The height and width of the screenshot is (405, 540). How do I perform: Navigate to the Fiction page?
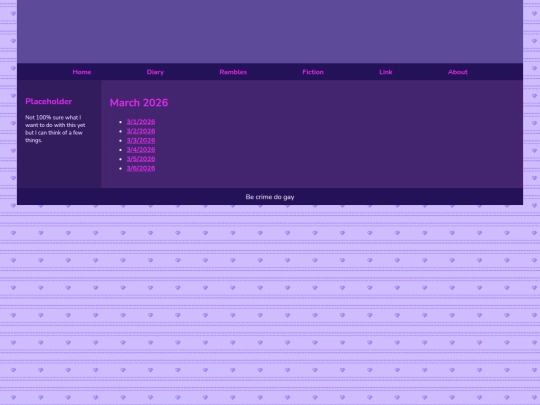click(313, 72)
